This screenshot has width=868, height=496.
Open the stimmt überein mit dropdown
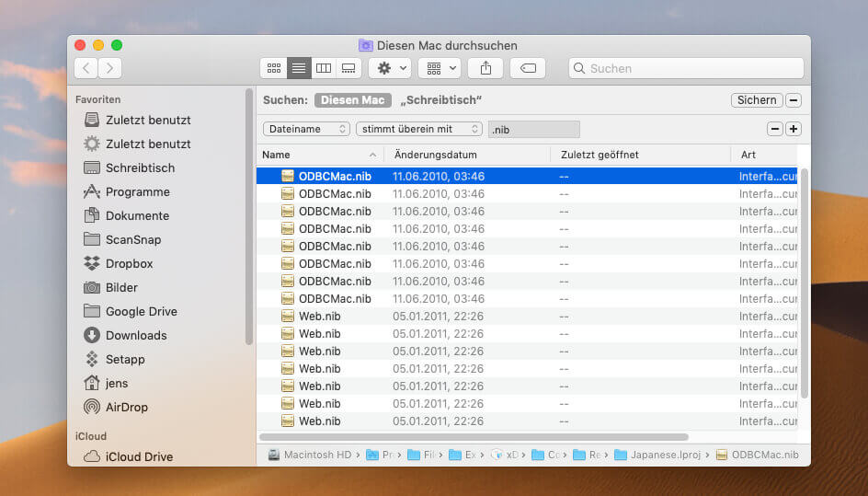419,129
